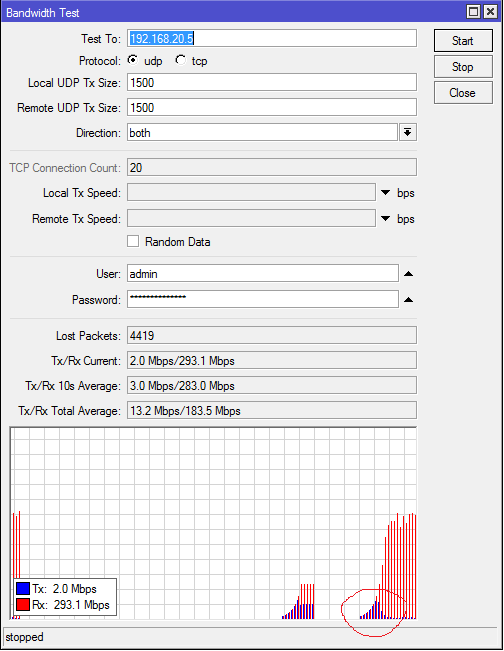Focus the Test To address field

click(272, 38)
